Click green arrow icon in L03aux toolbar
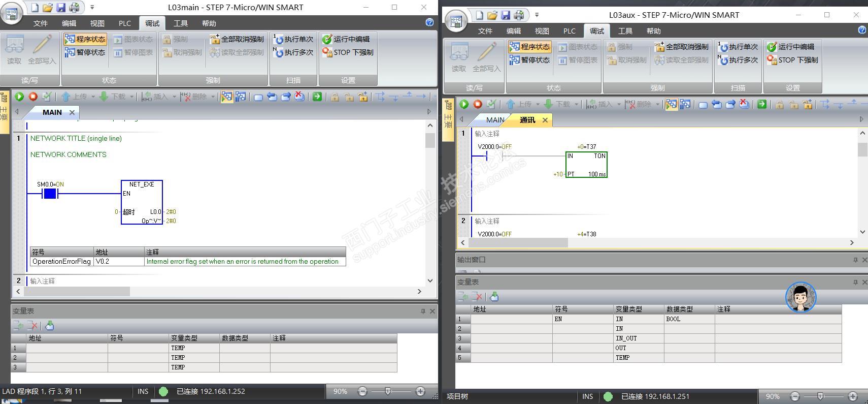Screen dimensions: 868x404 (x=762, y=104)
